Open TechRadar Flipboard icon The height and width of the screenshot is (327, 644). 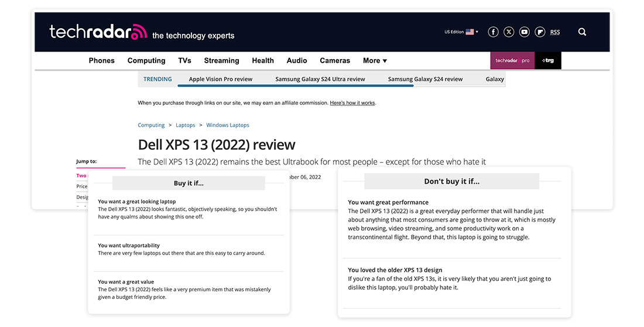pyautogui.click(x=540, y=32)
